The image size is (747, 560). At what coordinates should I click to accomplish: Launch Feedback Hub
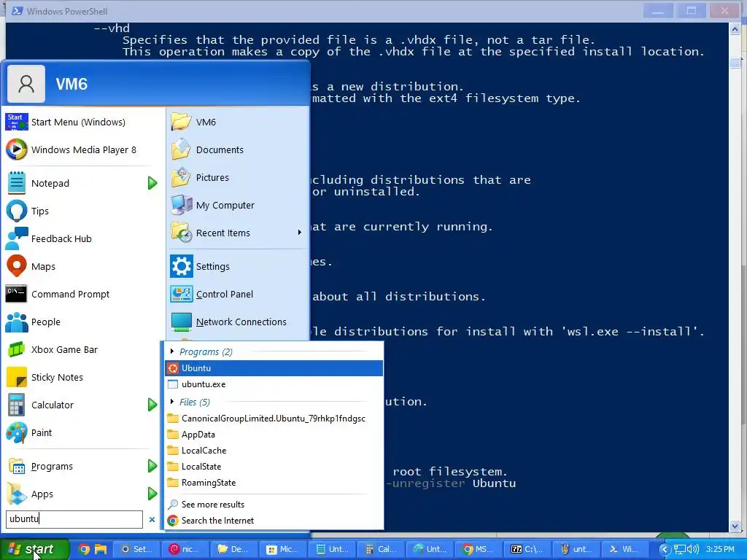coord(83,238)
